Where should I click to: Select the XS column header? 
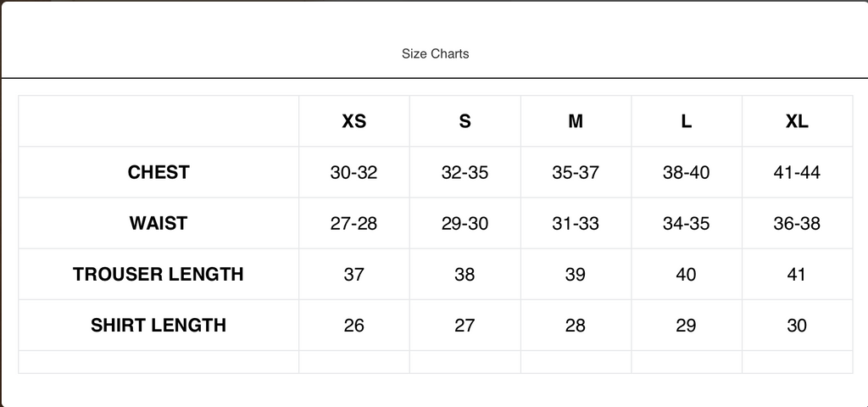point(354,121)
